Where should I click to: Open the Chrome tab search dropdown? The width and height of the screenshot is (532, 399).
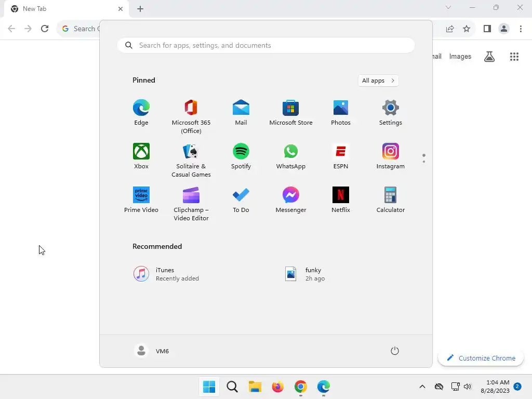tap(448, 7)
